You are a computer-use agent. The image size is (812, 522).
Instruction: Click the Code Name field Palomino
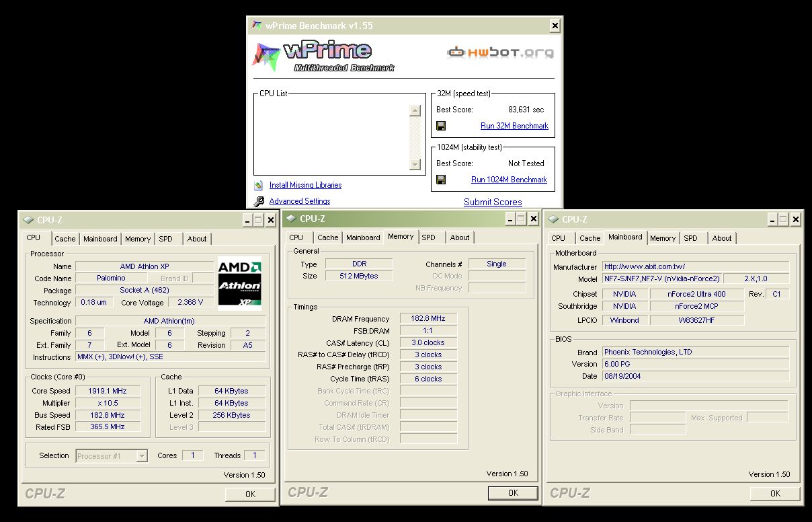[111, 278]
